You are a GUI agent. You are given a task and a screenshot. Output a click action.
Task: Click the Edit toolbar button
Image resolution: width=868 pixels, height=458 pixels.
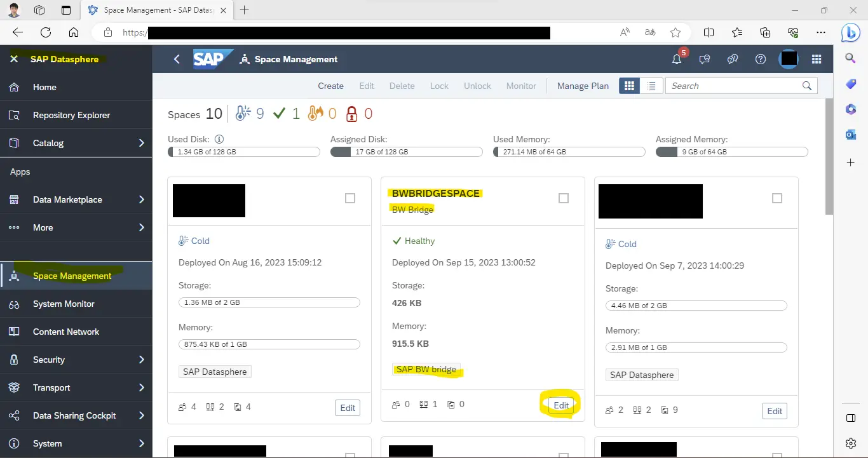[367, 86]
